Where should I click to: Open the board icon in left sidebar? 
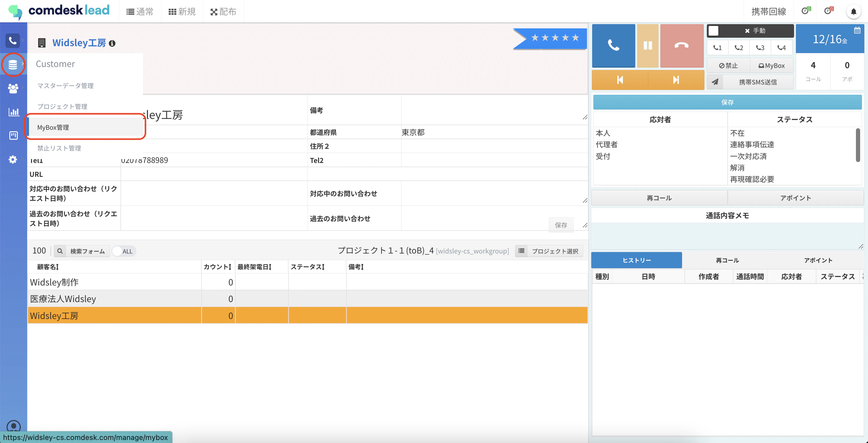coord(14,135)
